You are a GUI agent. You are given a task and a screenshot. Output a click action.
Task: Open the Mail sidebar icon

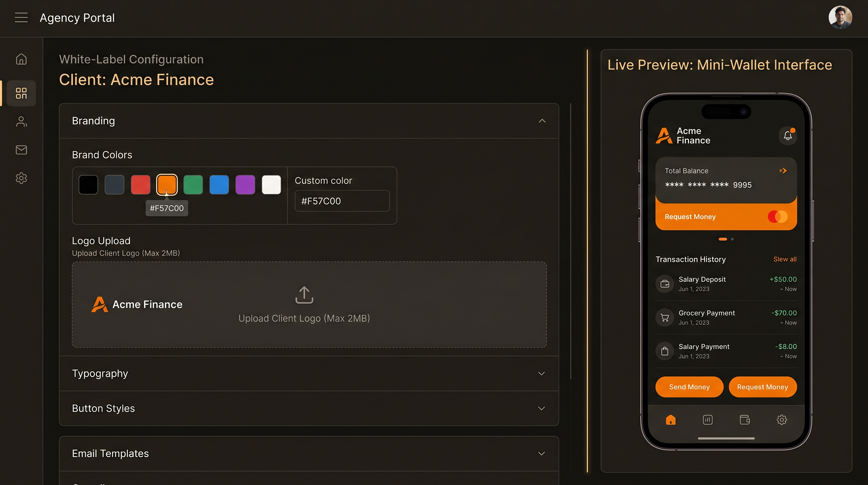click(21, 150)
